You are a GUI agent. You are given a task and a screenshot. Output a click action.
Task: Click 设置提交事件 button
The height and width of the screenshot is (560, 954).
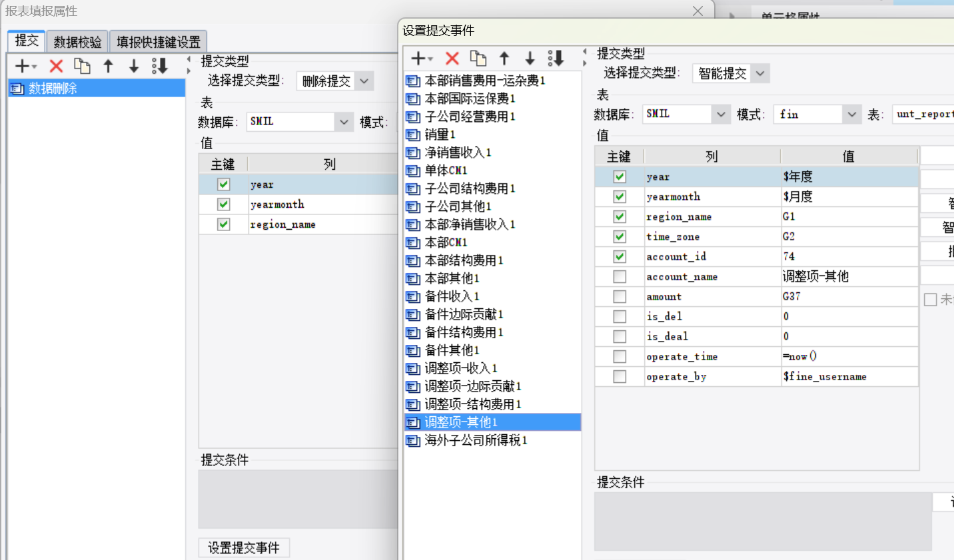pyautogui.click(x=244, y=548)
